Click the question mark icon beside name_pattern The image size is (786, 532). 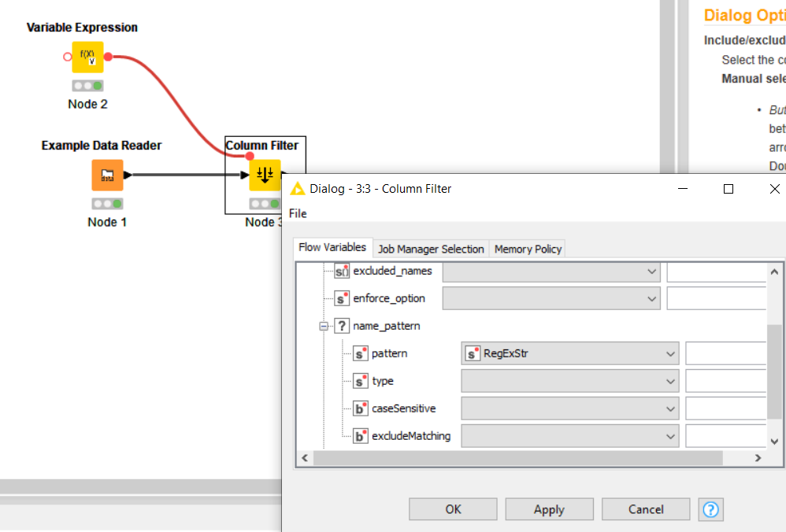pyautogui.click(x=342, y=326)
